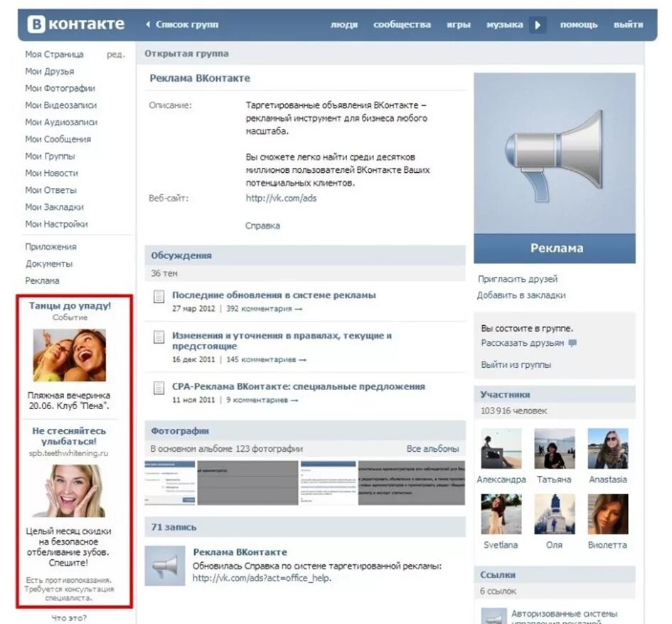Screen dimensions: 672x624
Task: Click megaphone avatar of wall post
Action: pos(165,566)
